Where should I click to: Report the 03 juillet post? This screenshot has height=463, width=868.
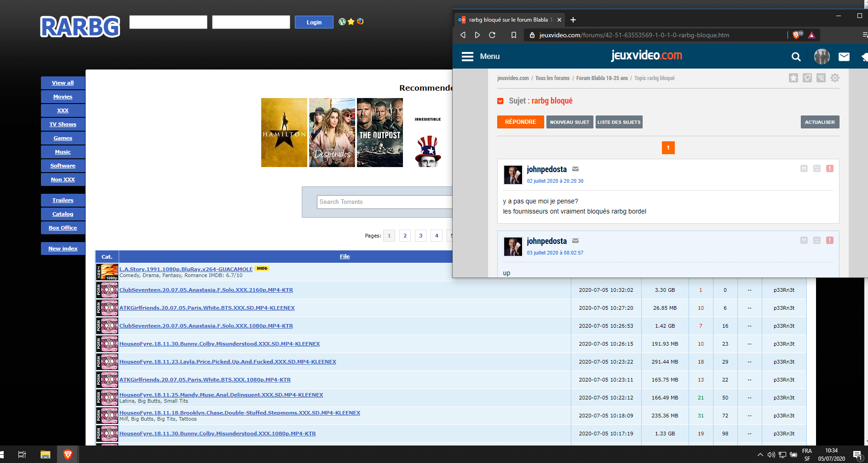click(830, 240)
